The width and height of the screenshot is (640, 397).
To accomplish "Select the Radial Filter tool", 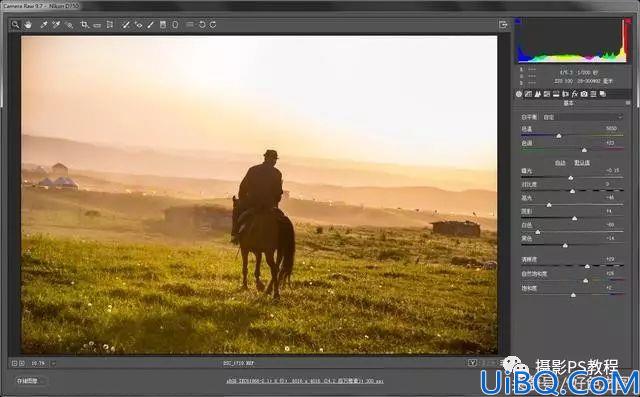I will point(175,24).
